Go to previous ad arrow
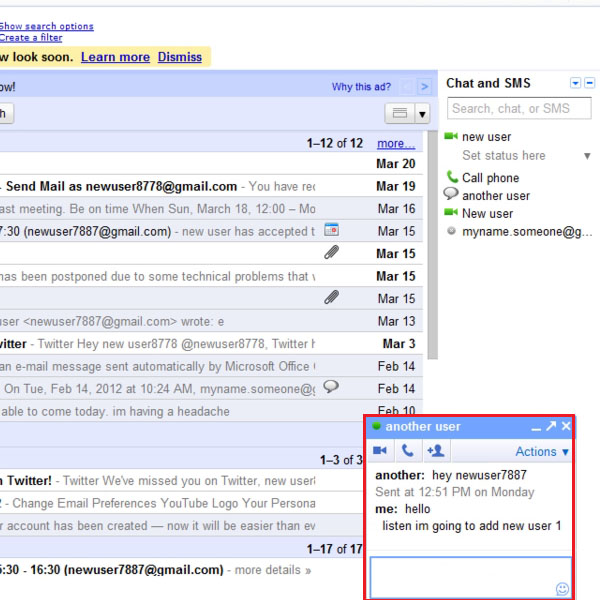600x600 pixels. click(407, 87)
